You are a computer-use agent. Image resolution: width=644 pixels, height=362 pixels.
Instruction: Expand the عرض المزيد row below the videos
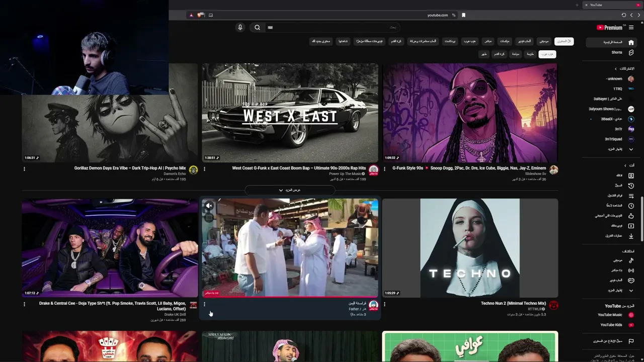click(290, 190)
